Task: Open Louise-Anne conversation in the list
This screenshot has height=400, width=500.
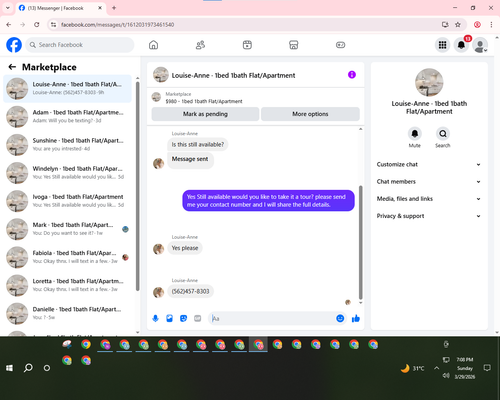Action: (x=67, y=89)
